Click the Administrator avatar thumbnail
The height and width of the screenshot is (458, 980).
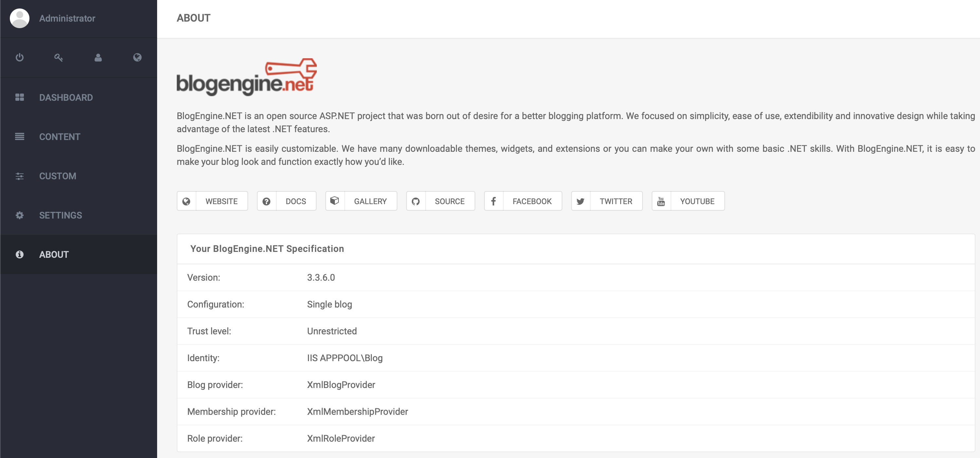pos(19,18)
